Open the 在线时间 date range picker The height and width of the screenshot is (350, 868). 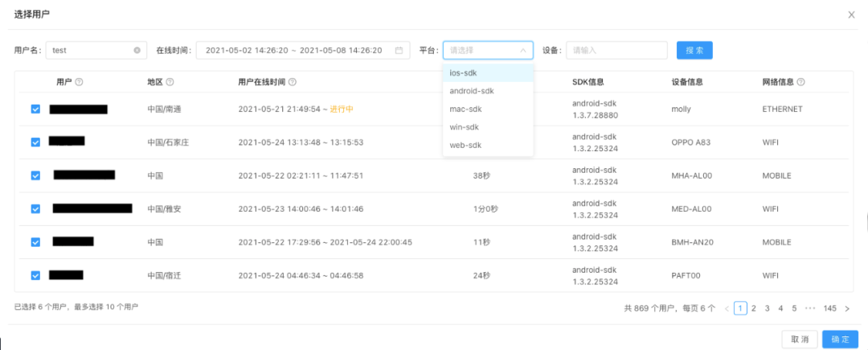coord(303,51)
